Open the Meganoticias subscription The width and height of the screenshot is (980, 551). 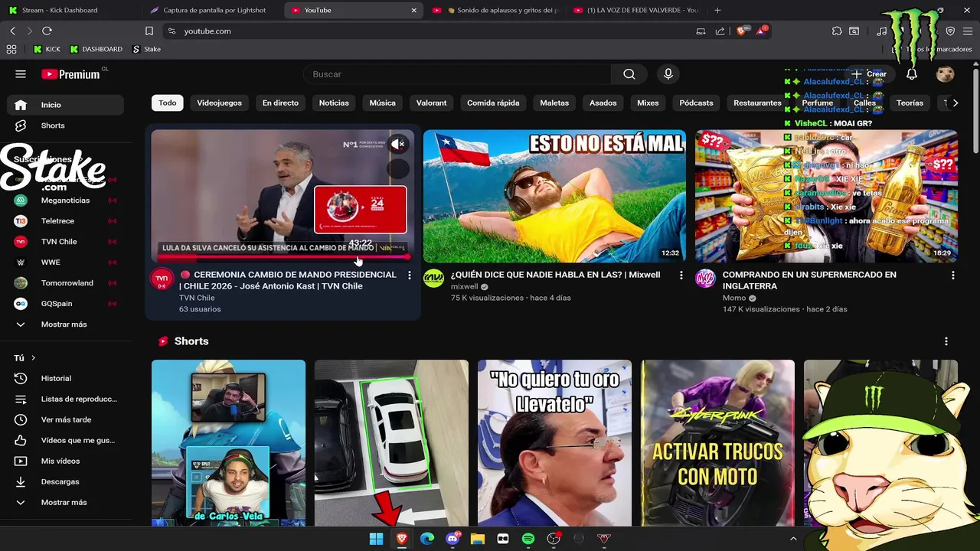65,201
